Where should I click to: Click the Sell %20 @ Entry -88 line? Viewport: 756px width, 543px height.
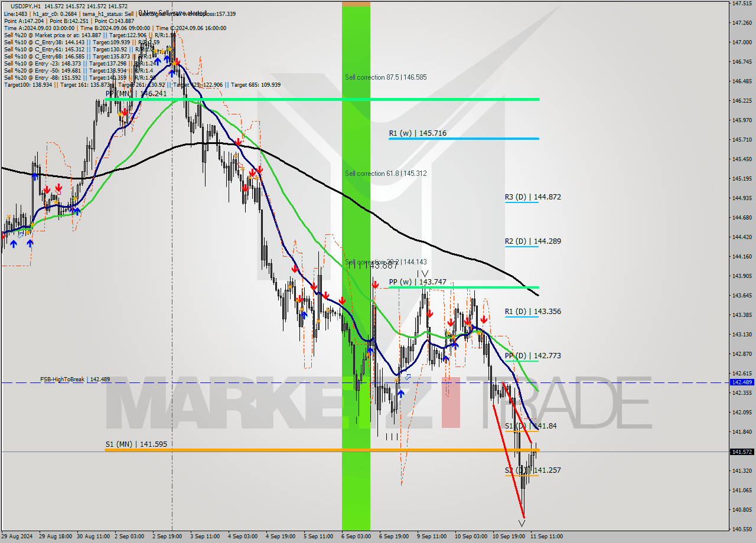[80, 77]
